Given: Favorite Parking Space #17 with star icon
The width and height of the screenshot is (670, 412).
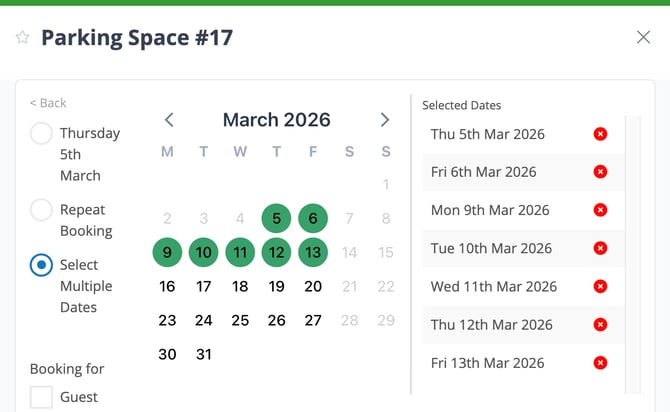Looking at the screenshot, I should [22, 38].
